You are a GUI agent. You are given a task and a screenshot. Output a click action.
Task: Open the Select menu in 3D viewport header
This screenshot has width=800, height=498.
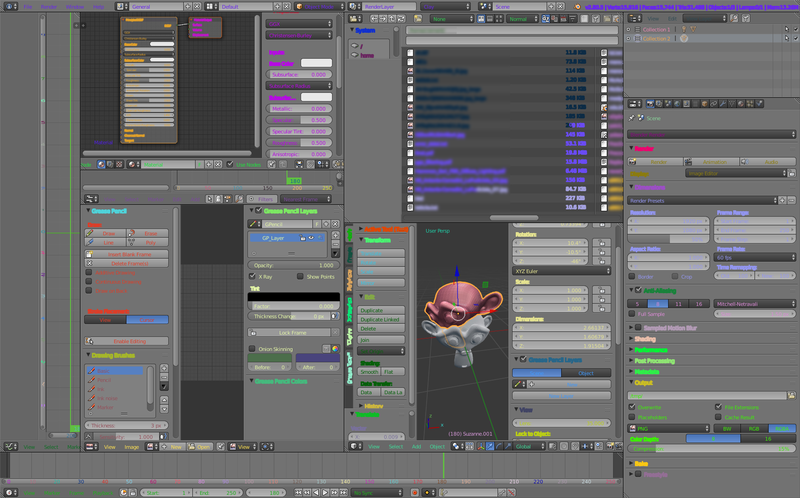pyautogui.click(x=395, y=447)
